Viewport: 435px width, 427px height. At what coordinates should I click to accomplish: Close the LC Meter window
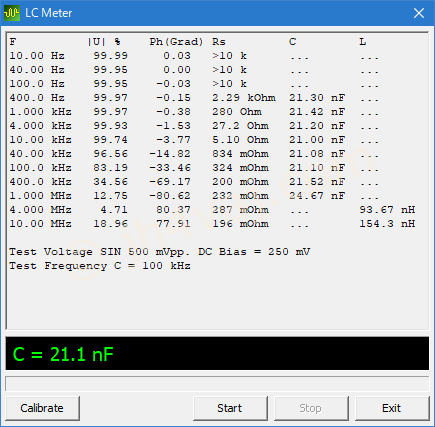[419, 13]
